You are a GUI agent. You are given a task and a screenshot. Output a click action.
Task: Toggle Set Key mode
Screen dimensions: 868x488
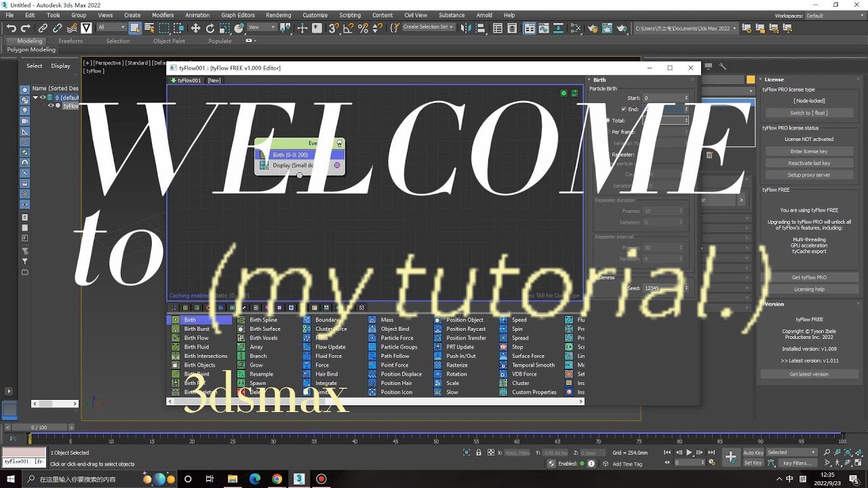click(753, 463)
